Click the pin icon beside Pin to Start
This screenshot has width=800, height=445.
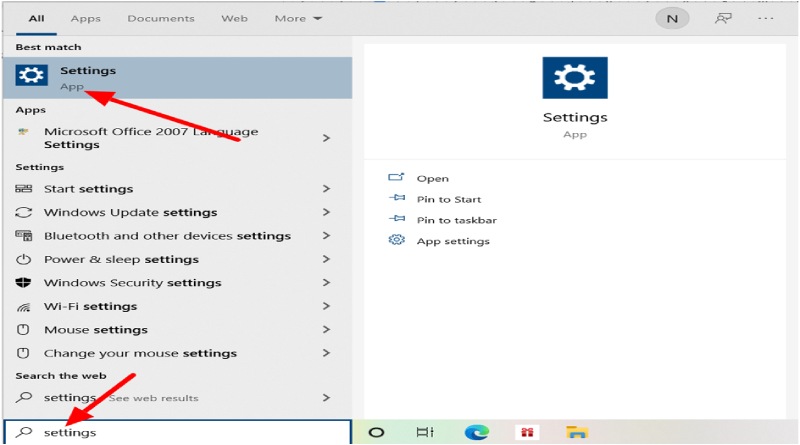point(397,198)
